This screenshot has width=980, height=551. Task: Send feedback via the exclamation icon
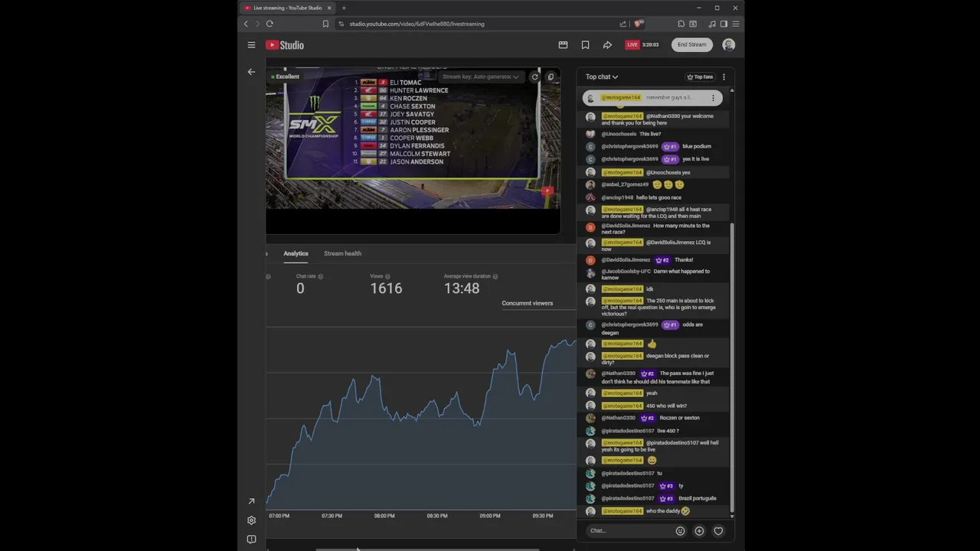[x=251, y=540]
